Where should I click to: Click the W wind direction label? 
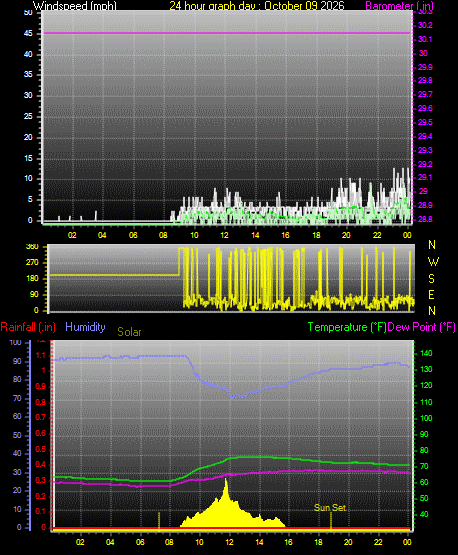[433, 262]
